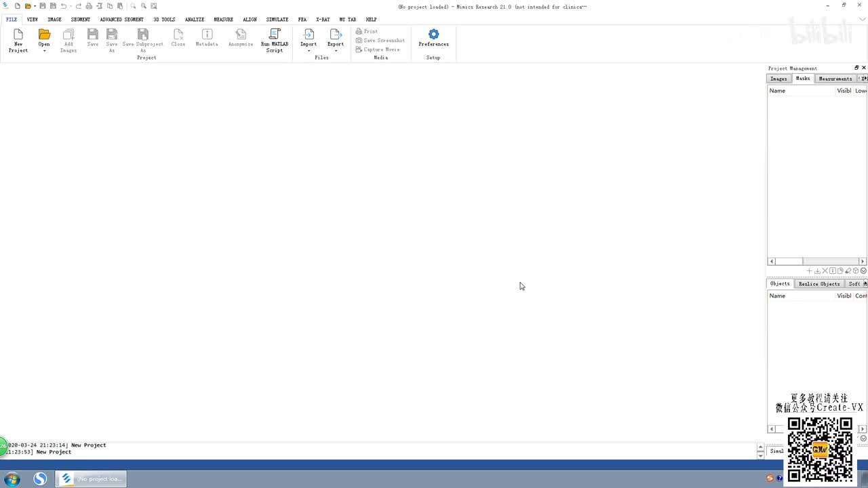
Task: Open the Windows Start menu
Action: pos(12,479)
